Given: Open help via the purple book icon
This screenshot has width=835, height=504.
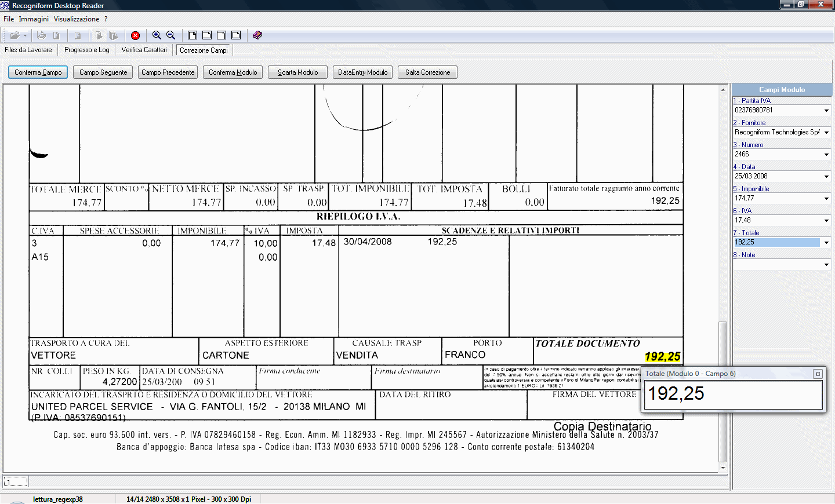Looking at the screenshot, I should click(x=257, y=35).
